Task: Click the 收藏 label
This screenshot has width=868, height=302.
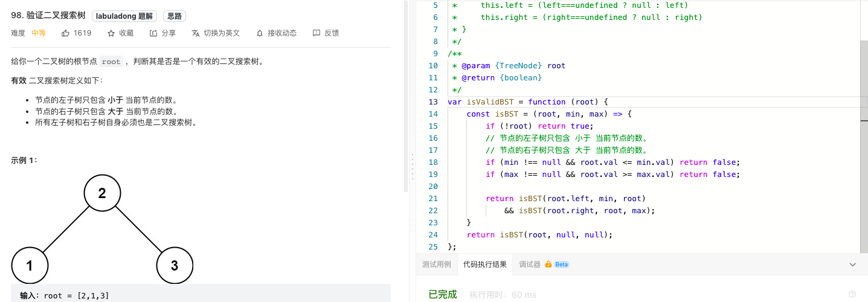Action: (x=126, y=33)
